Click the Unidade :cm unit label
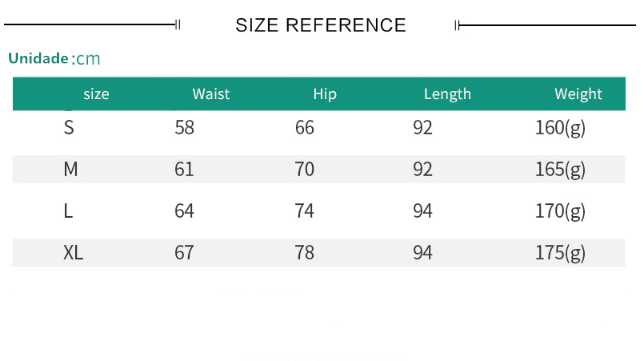The width and height of the screenshot is (643, 361). click(x=54, y=58)
